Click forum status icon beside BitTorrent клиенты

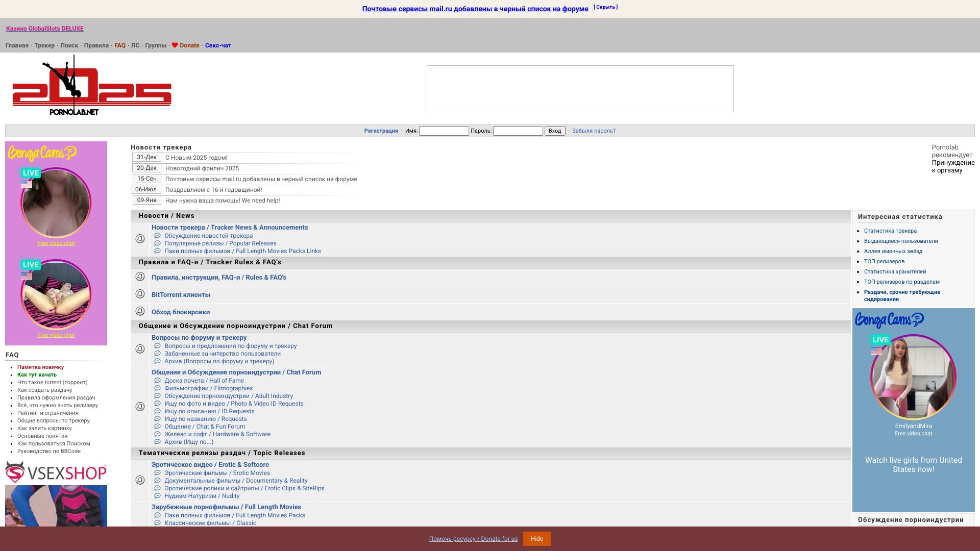point(140,294)
